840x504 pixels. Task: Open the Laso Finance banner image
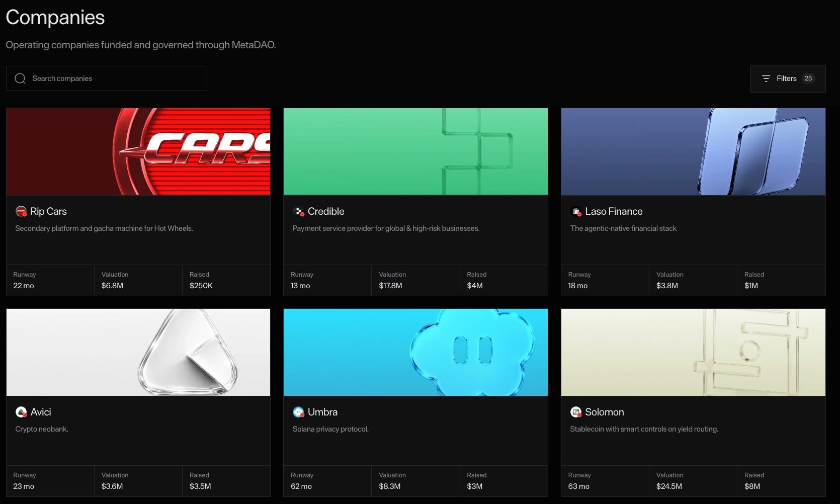(x=693, y=151)
